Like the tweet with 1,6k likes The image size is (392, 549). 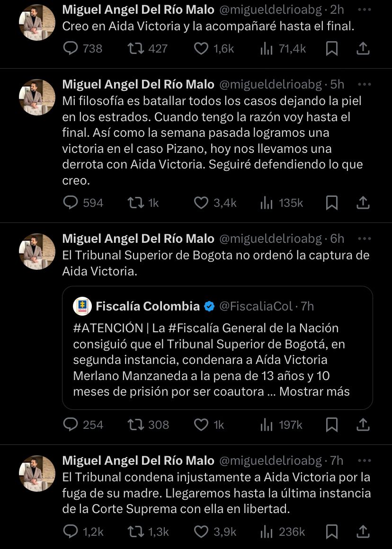point(202,48)
